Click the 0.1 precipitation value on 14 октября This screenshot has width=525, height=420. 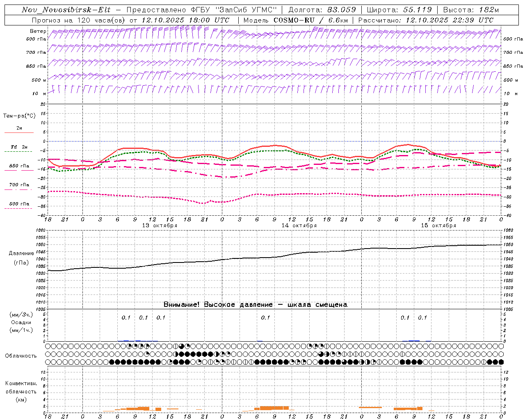265,317
